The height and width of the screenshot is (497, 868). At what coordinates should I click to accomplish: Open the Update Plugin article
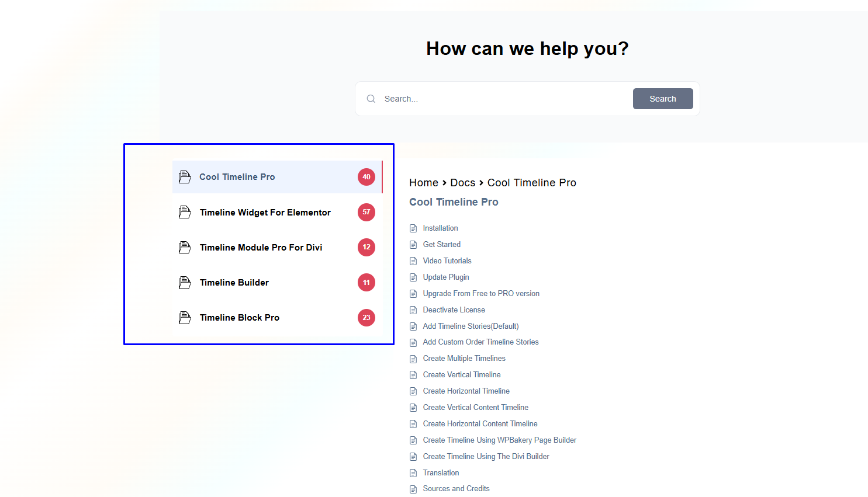pos(446,277)
